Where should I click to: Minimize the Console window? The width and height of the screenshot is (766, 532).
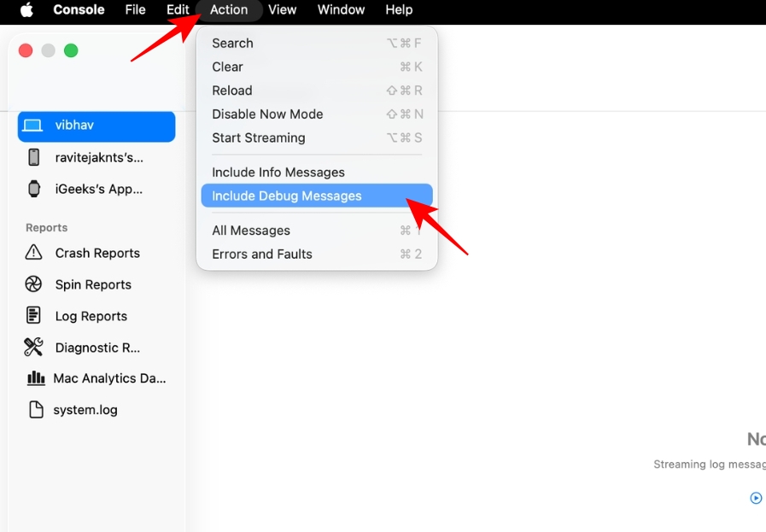click(48, 50)
